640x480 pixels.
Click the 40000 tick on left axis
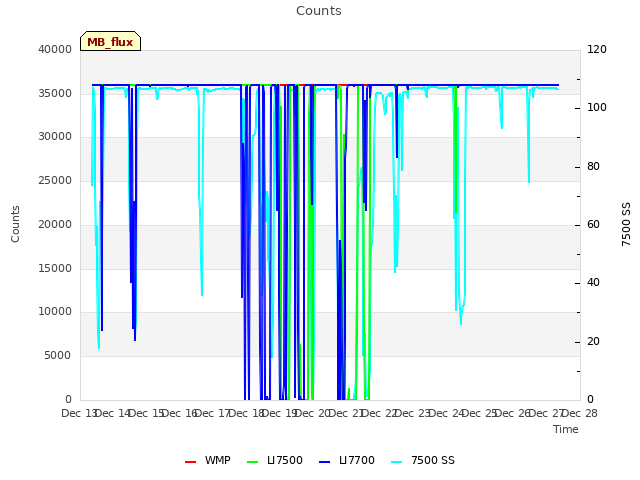[55, 49]
